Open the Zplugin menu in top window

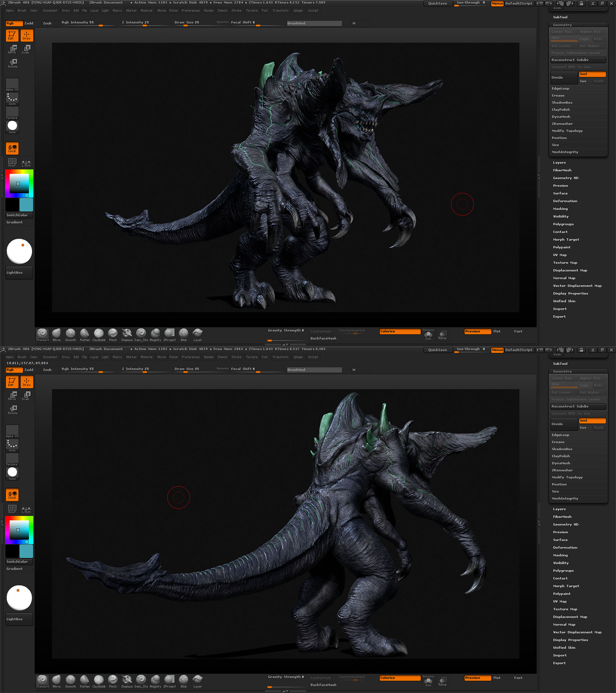pos(298,11)
